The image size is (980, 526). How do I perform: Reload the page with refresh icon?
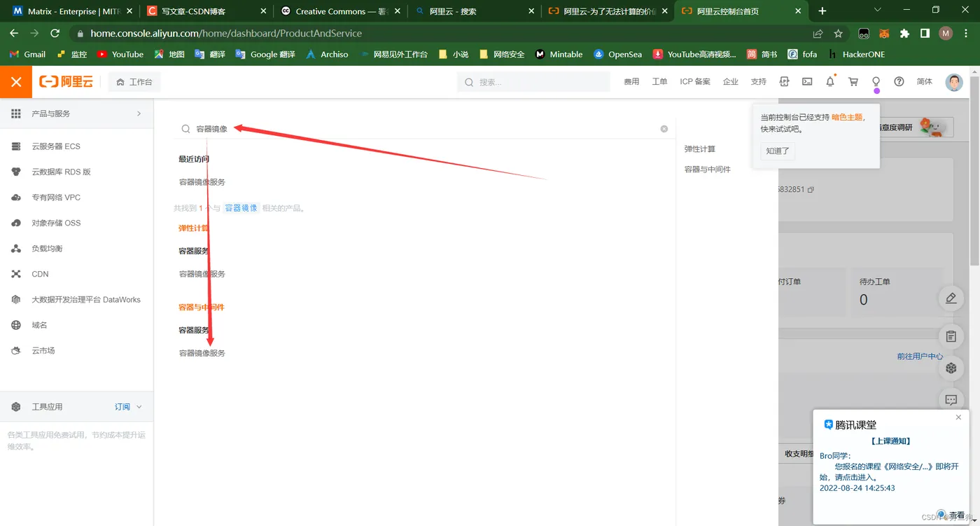55,33
